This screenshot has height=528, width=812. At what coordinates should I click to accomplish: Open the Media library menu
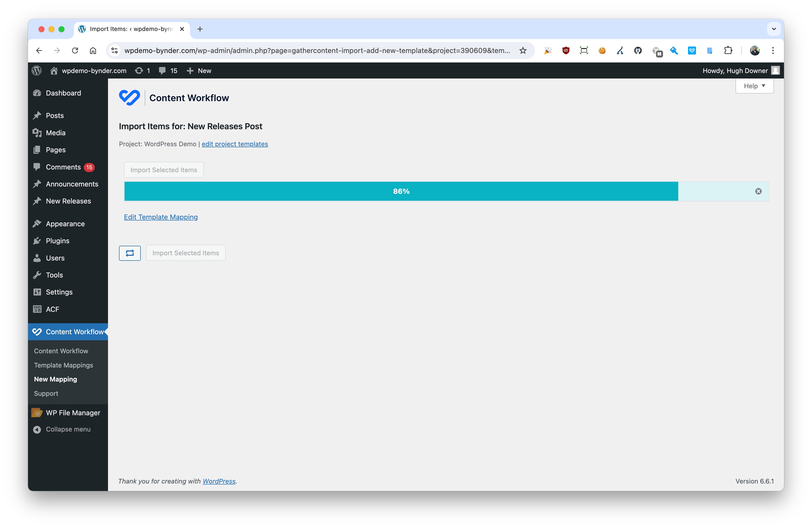68,133
